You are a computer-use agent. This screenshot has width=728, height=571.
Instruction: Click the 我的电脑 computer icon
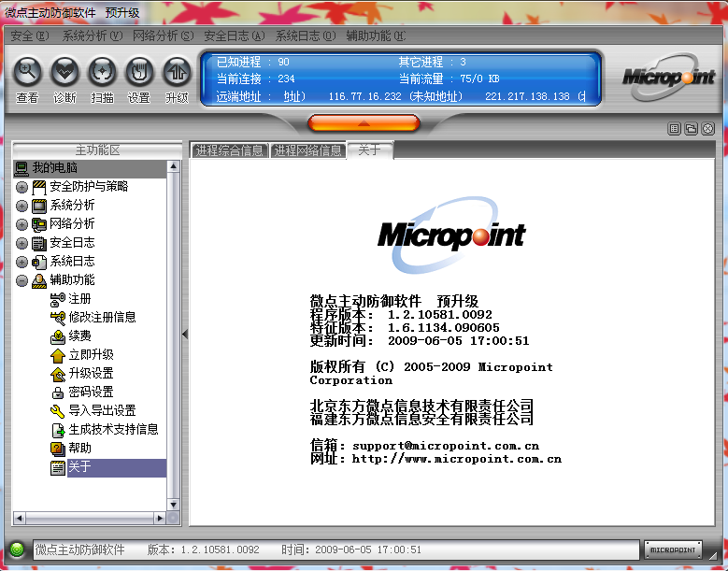click(x=21, y=168)
